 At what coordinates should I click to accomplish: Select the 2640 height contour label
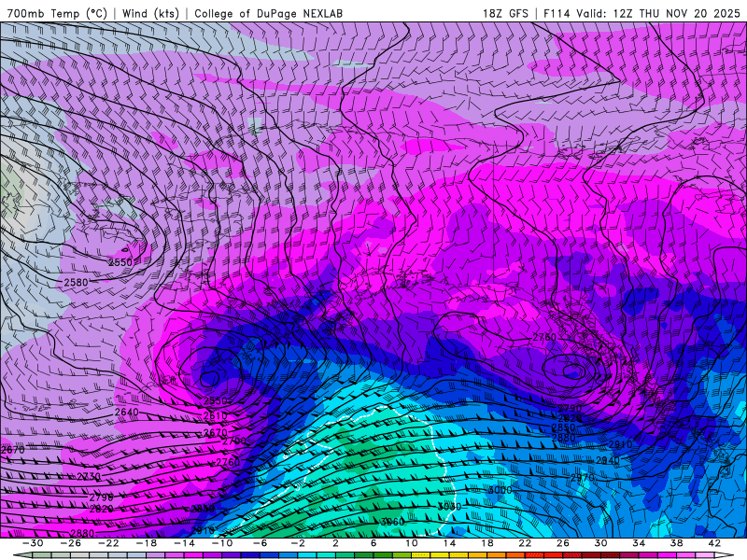(127, 412)
